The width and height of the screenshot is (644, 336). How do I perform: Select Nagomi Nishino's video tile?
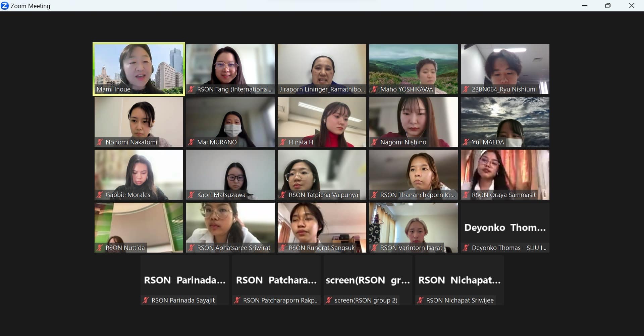pyautogui.click(x=414, y=122)
